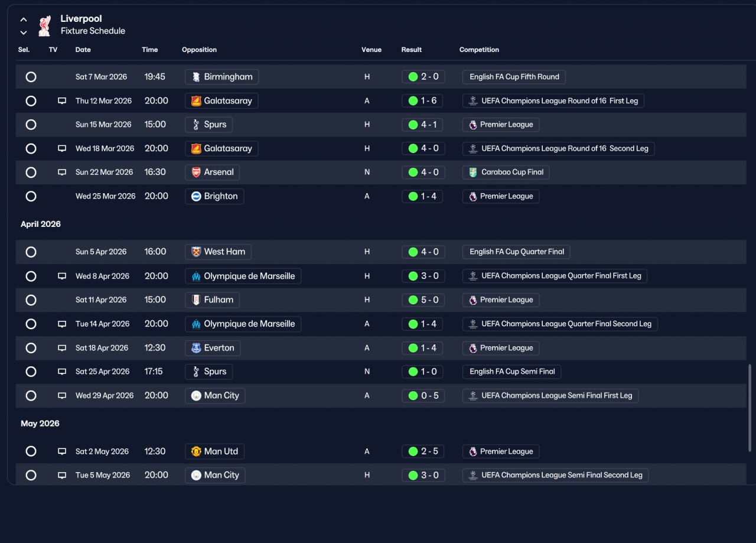Select the Wed 29 Apr Man City radio
756x543 pixels.
[x=31, y=396]
